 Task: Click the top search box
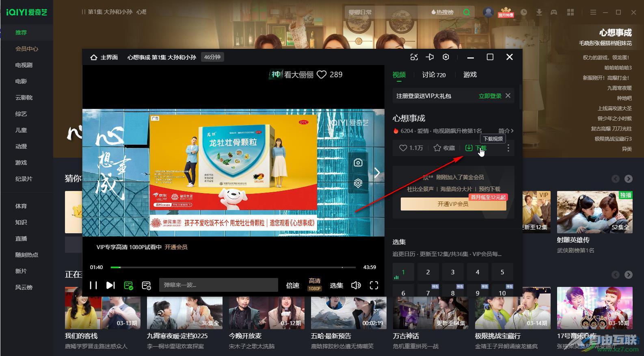(386, 12)
